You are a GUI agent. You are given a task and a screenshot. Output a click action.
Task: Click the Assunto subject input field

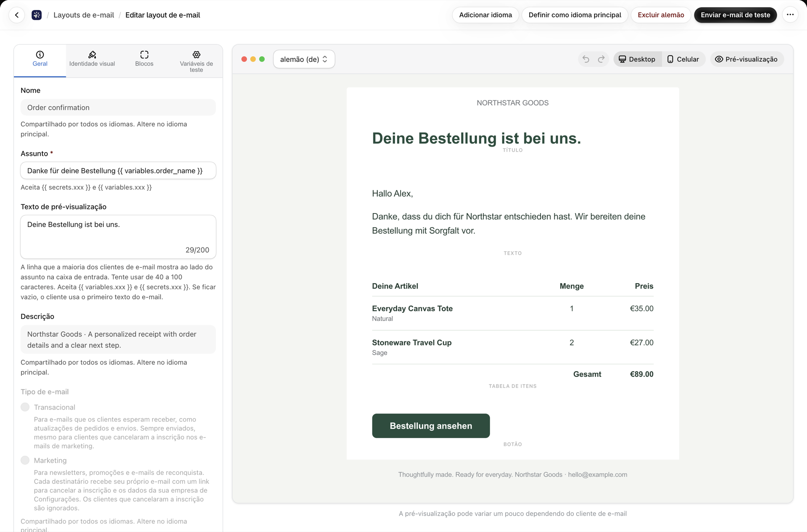pos(118,171)
